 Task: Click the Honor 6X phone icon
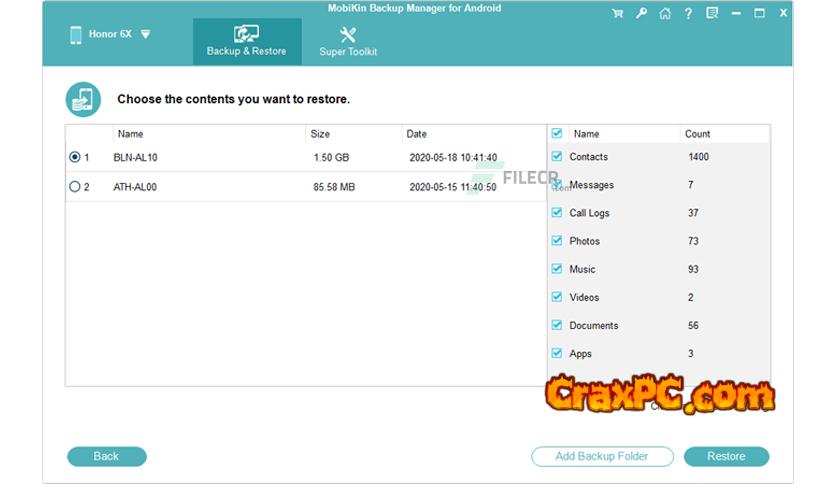tap(76, 35)
